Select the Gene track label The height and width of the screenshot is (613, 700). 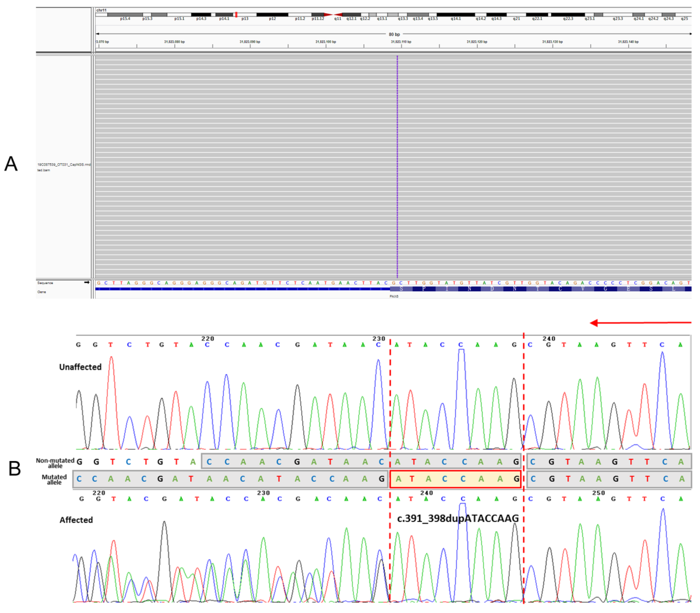coord(41,292)
